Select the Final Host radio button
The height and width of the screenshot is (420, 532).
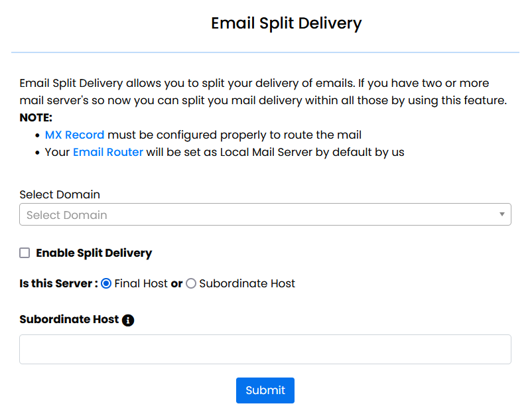(x=106, y=283)
